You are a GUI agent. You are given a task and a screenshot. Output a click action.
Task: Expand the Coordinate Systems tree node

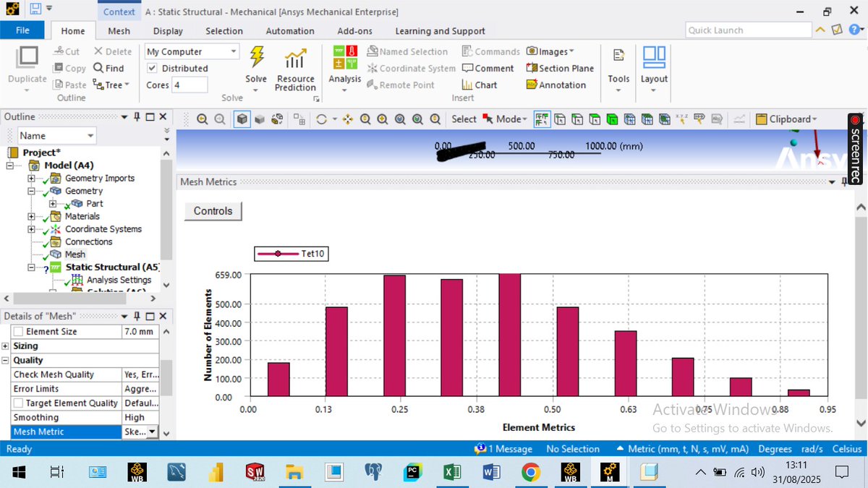[31, 228]
